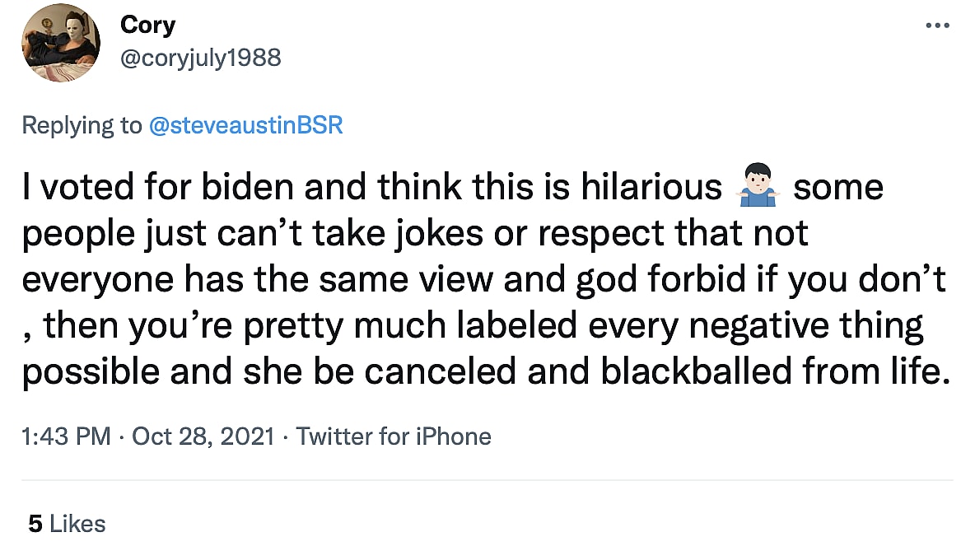Click Cory's profile avatar picture

61,41
